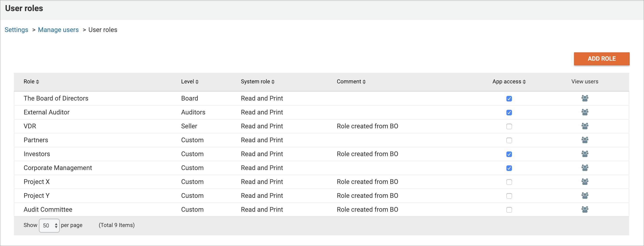
Task: Disable App access for External Auditor
Action: pos(509,113)
